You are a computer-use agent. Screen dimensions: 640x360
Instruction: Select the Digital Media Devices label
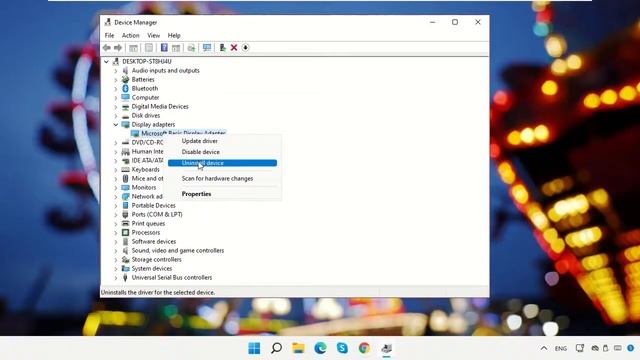click(x=160, y=107)
